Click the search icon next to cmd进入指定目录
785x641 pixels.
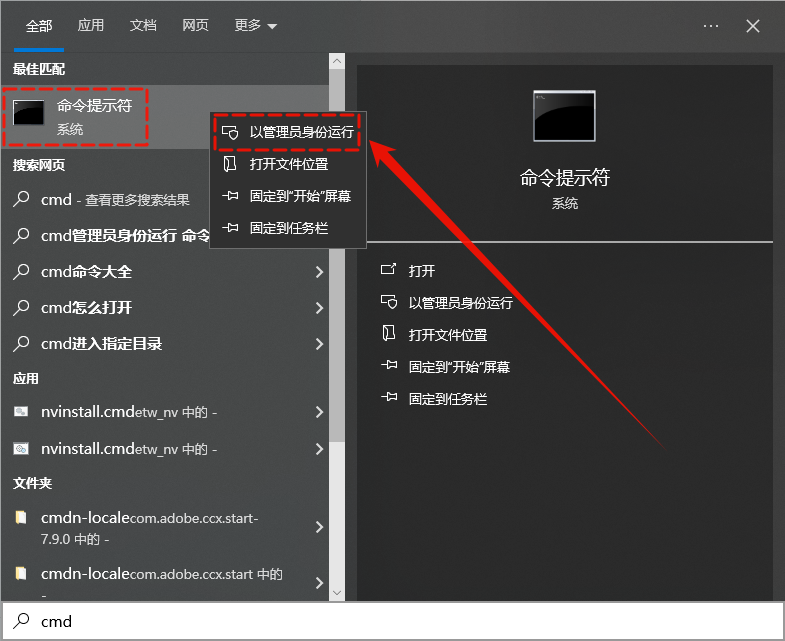[21, 344]
